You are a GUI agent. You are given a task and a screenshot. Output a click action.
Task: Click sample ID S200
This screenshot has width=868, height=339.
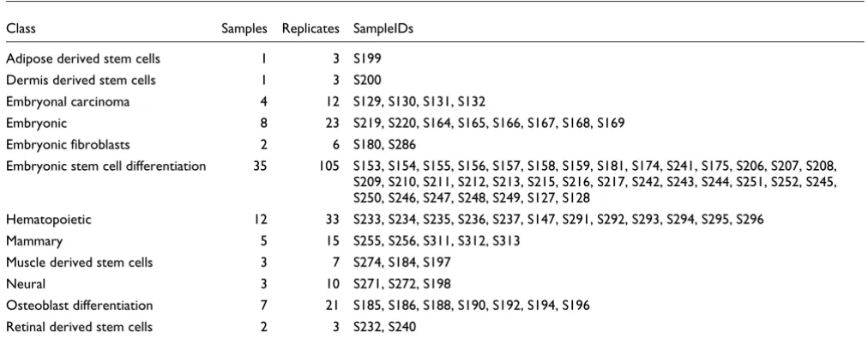pos(368,80)
